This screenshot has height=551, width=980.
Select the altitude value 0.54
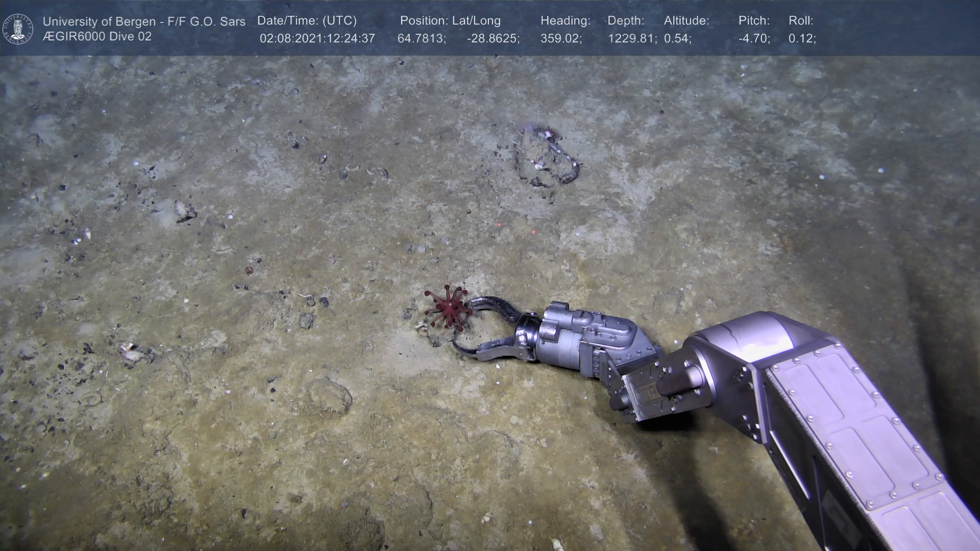pos(677,39)
